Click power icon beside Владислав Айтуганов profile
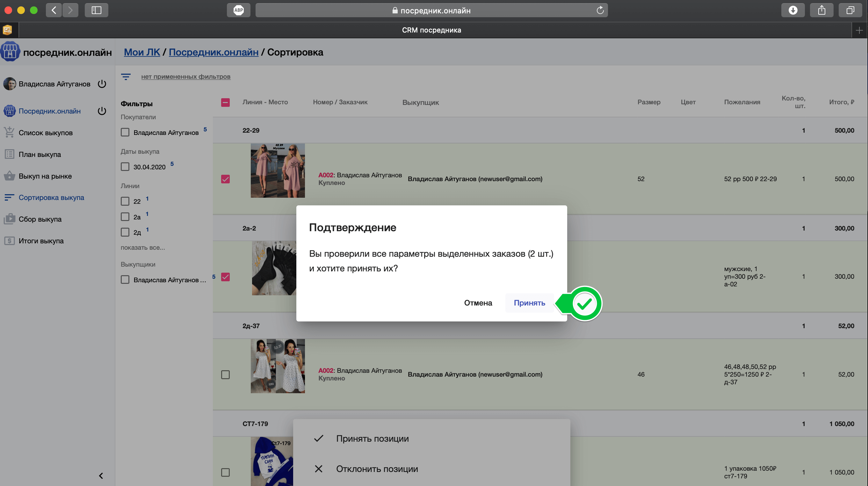 point(102,84)
